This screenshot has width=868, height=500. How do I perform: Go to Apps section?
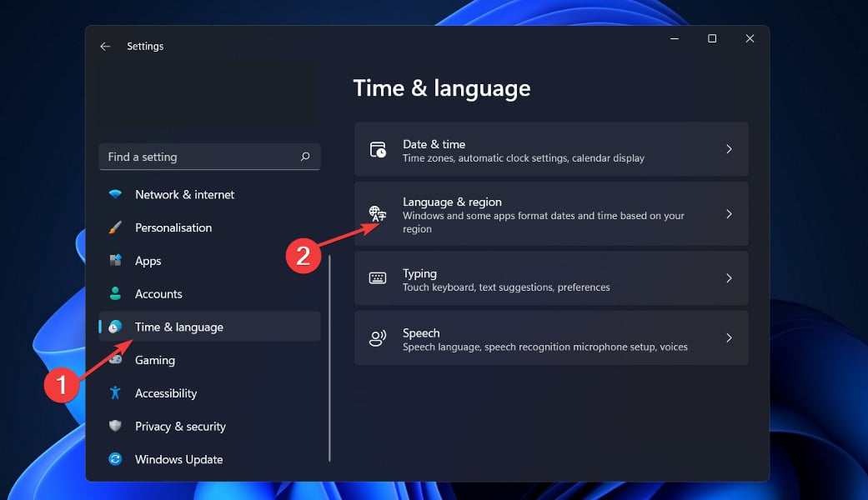click(209, 261)
